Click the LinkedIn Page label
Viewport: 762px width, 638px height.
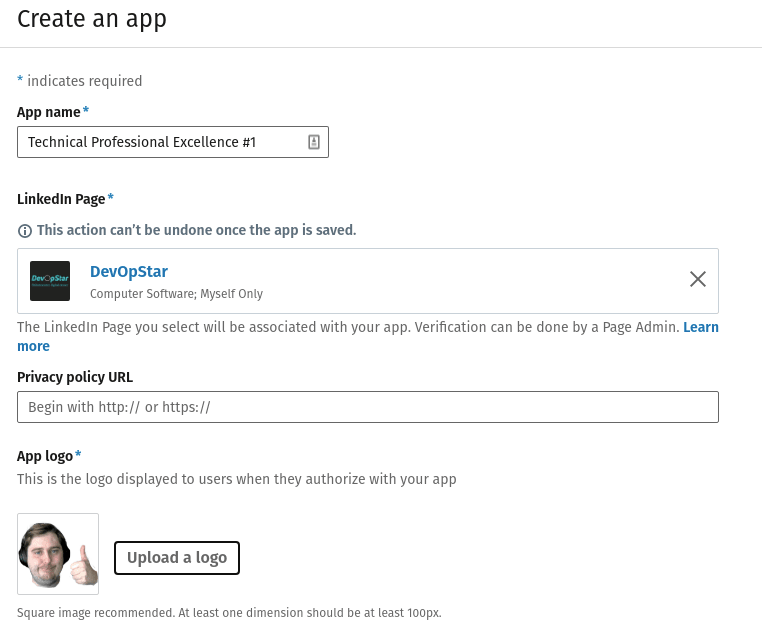(61, 199)
